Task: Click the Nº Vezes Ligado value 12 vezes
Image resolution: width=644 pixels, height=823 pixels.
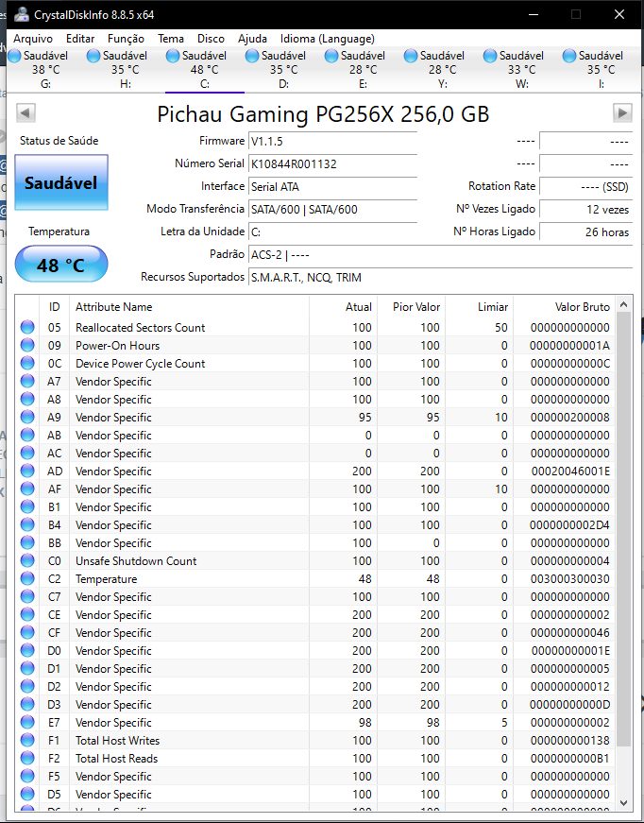Action: [585, 210]
